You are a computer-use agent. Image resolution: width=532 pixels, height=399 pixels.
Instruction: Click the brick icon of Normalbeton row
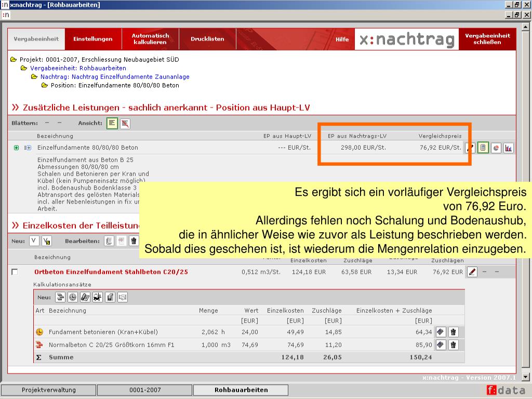click(39, 345)
